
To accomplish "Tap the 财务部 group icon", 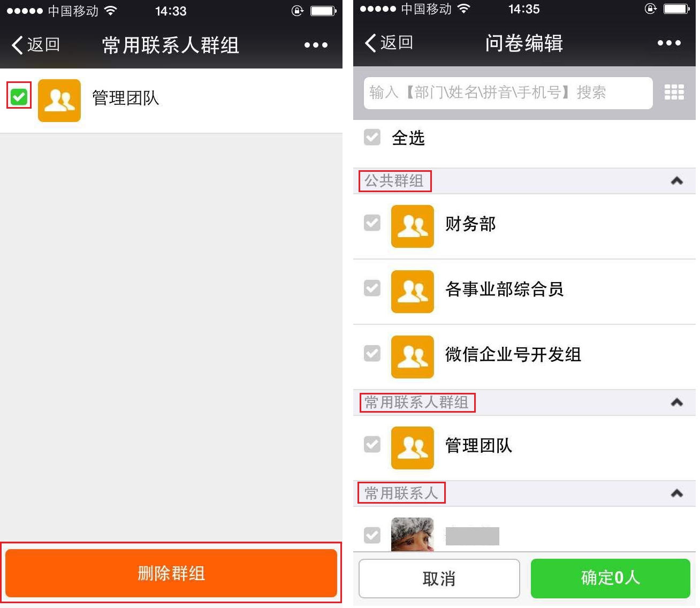I will point(412,226).
